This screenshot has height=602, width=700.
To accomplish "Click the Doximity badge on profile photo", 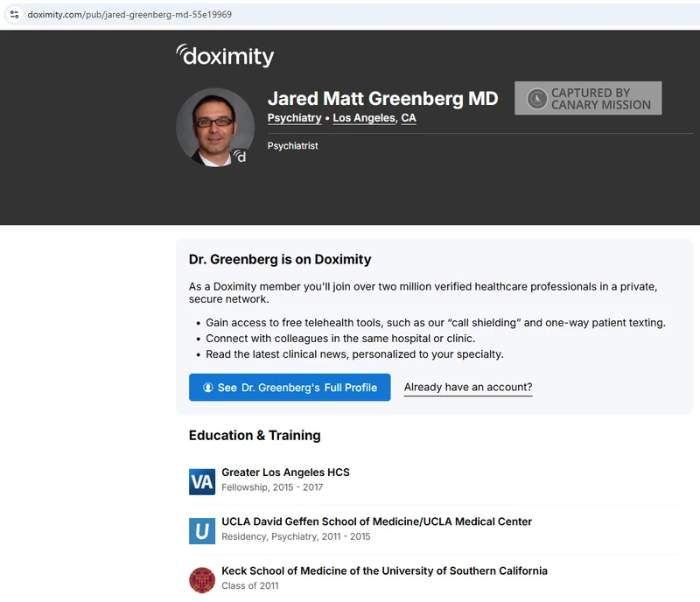I will pos(240,157).
